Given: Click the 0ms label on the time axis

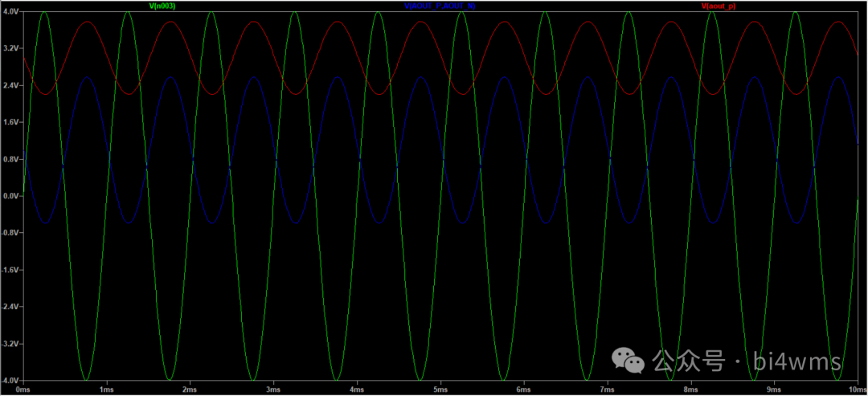Looking at the screenshot, I should [23, 390].
